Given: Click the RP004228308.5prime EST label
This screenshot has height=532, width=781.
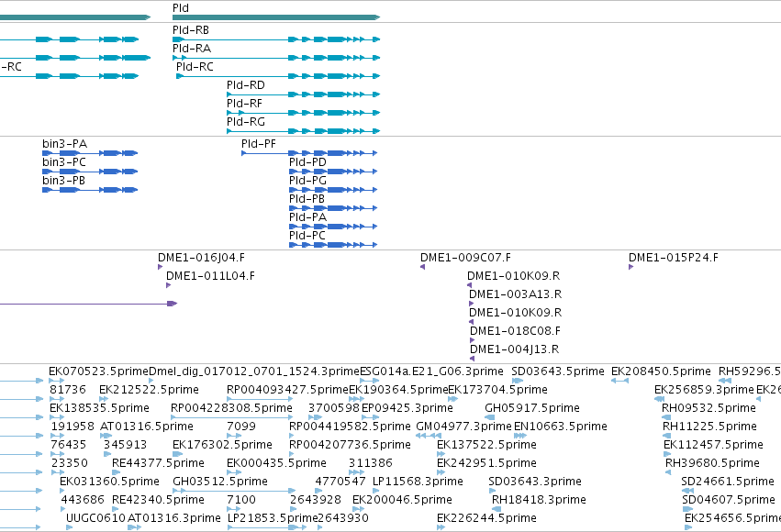Looking at the screenshot, I should click(x=231, y=408).
